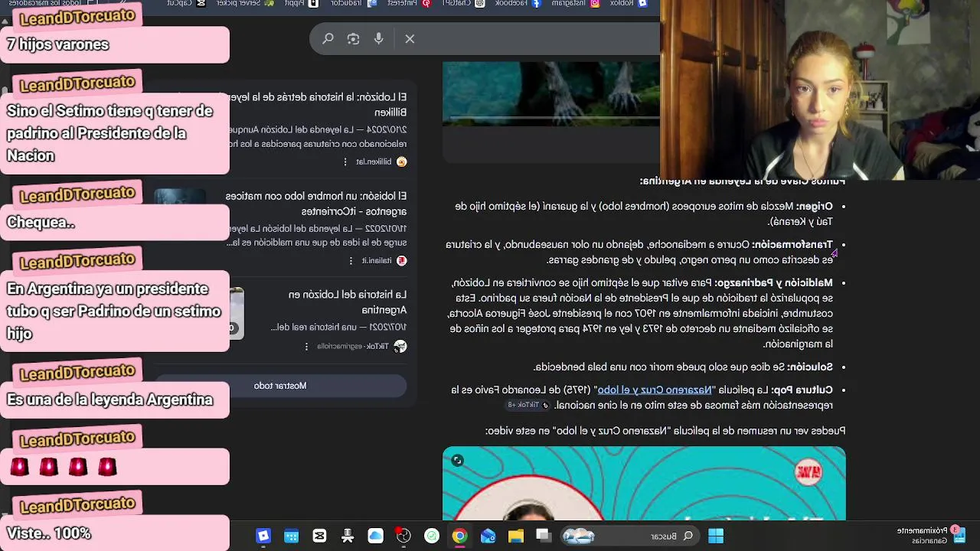Open the Pippit bookmark

tap(300, 3)
